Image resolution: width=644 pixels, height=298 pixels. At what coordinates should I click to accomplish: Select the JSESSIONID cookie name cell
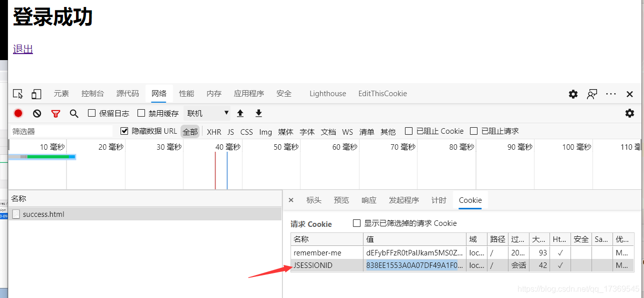click(x=327, y=265)
